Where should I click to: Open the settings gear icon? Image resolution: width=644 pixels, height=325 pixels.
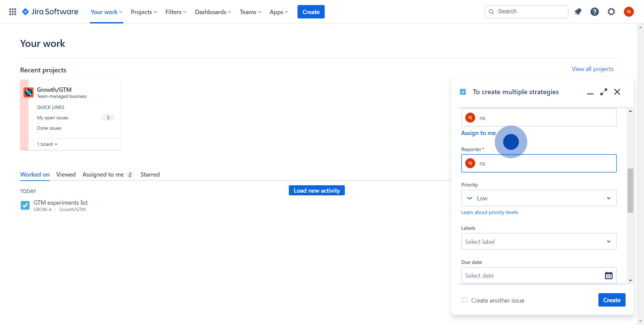(611, 12)
